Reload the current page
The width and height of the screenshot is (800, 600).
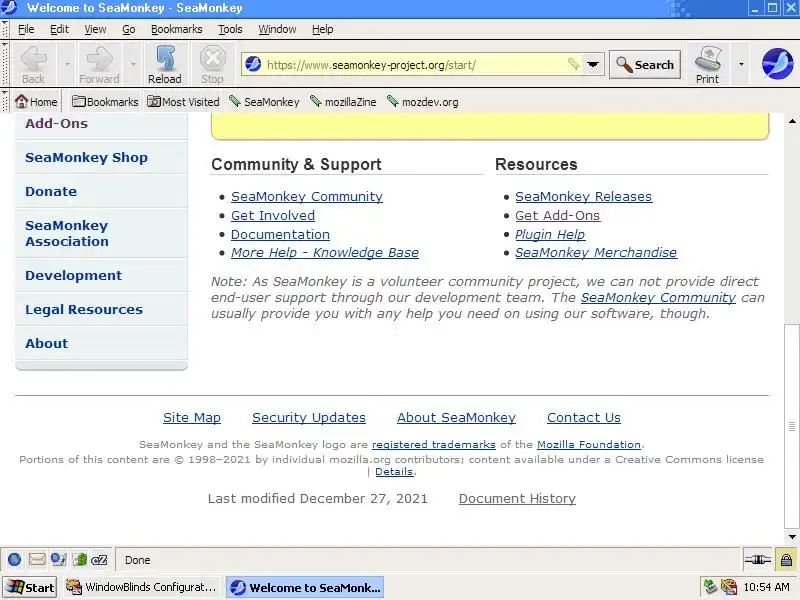[165, 64]
